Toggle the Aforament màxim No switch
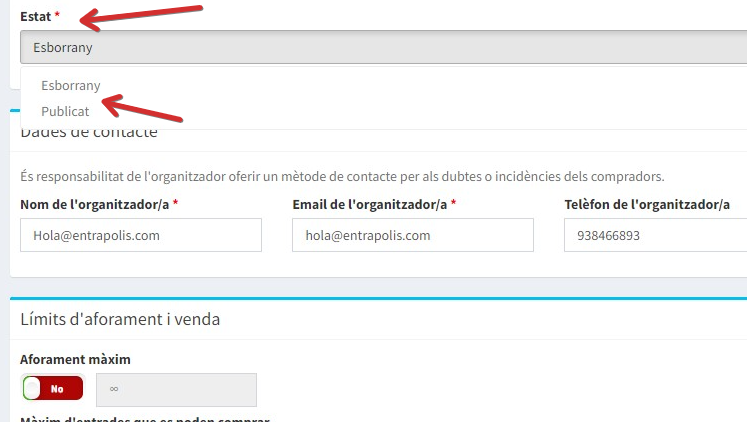 (x=53, y=388)
